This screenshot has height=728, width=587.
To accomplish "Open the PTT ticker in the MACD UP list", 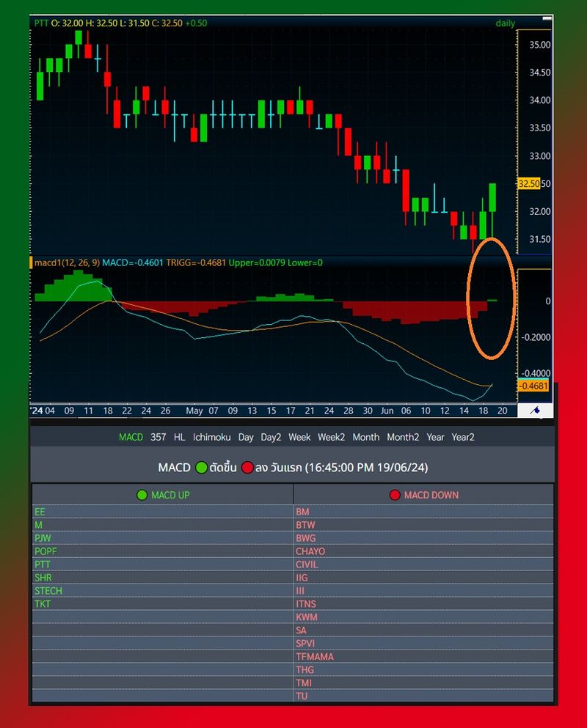I will [41, 565].
